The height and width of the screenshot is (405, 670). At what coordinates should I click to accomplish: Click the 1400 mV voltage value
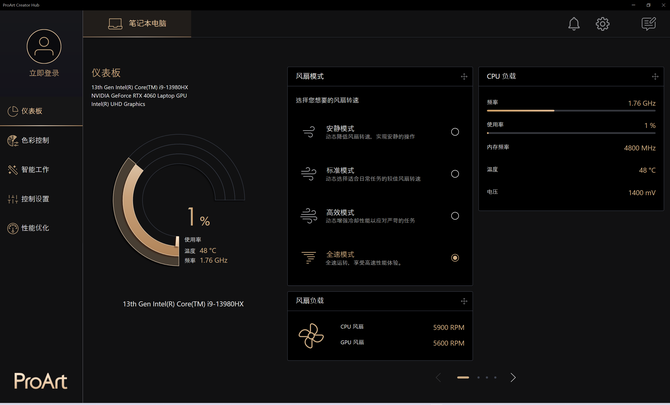[x=642, y=193]
